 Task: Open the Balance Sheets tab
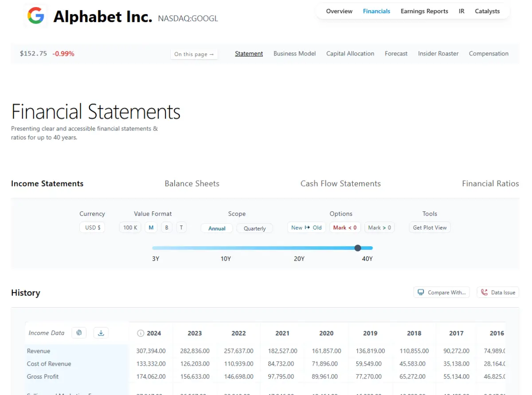(192, 184)
